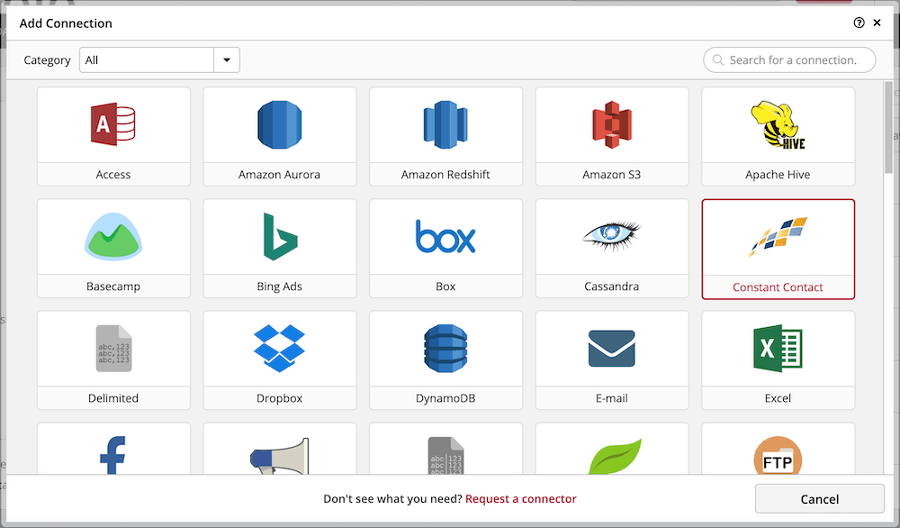Select the Amazon S3 connector icon
The width and height of the screenshot is (900, 528).
click(x=612, y=125)
